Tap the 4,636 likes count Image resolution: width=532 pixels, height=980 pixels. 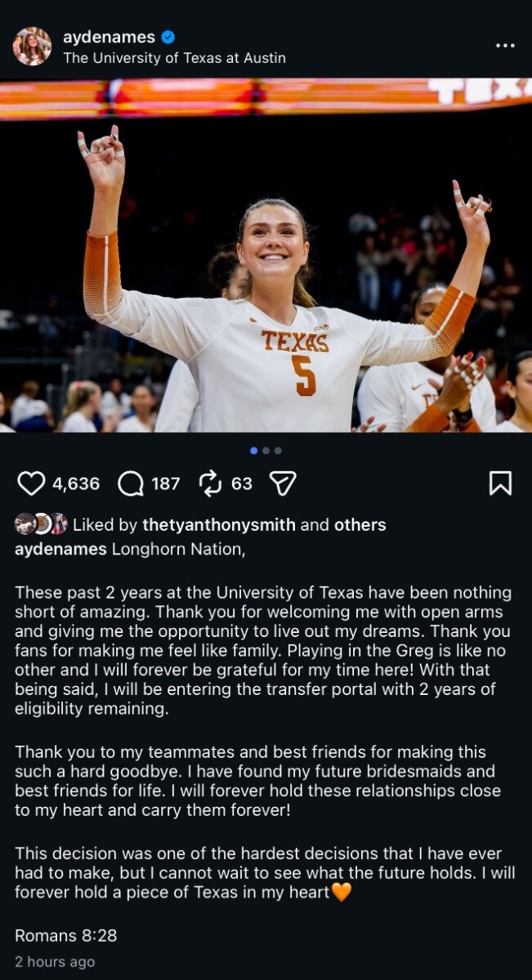pos(76,483)
